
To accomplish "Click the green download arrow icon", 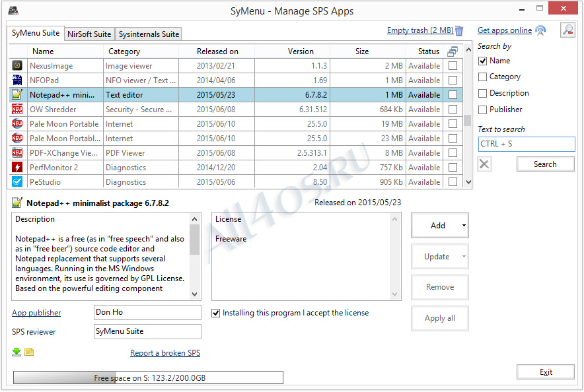I will [x=17, y=352].
